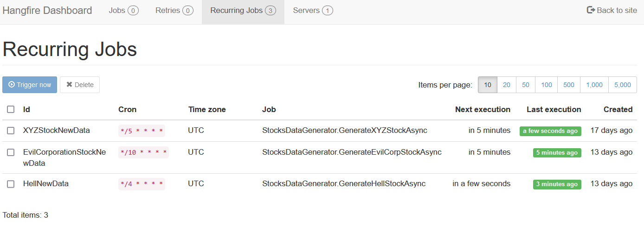Show 50 items per page

point(526,85)
